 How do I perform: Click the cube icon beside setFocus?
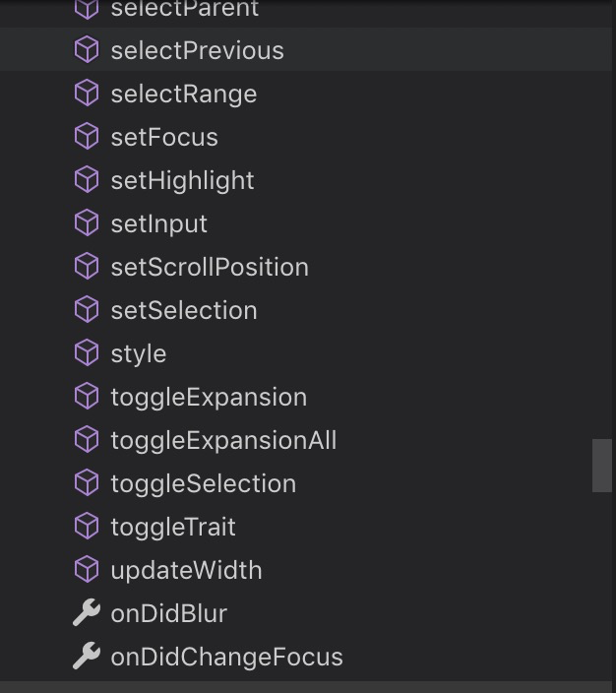point(87,137)
